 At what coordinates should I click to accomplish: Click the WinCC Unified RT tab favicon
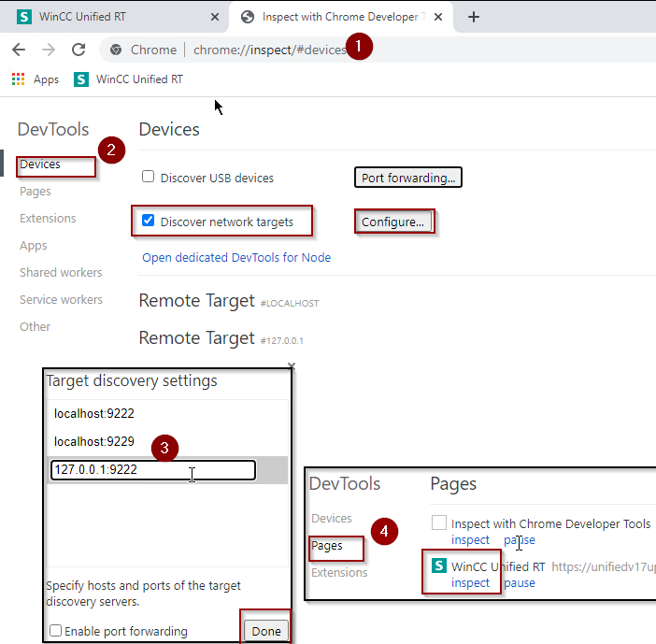coord(24,17)
